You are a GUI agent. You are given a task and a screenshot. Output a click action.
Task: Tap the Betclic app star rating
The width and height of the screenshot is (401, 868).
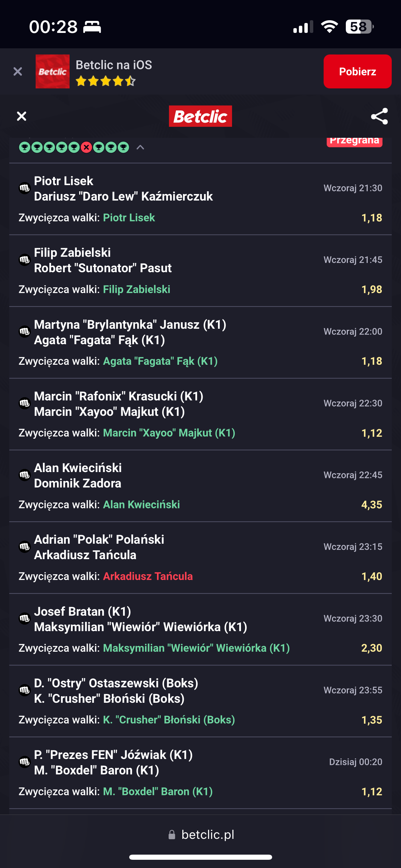click(x=106, y=81)
